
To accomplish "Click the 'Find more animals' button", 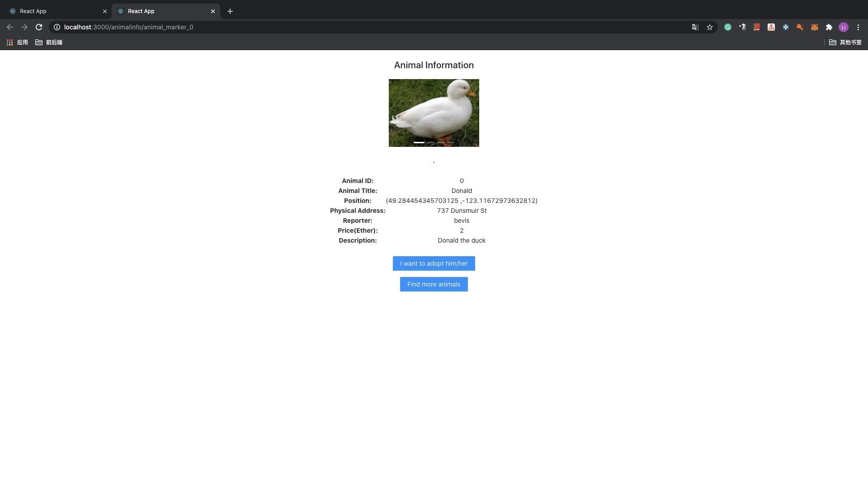I will 434,284.
